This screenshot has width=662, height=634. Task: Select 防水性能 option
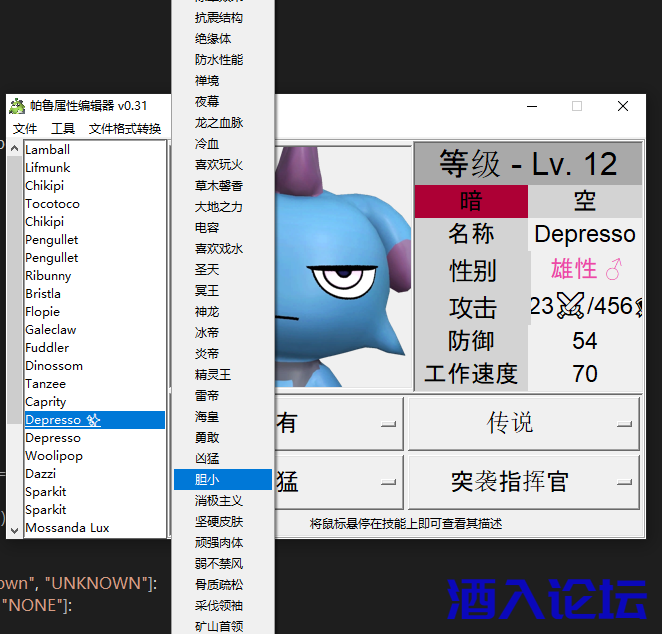223,60
